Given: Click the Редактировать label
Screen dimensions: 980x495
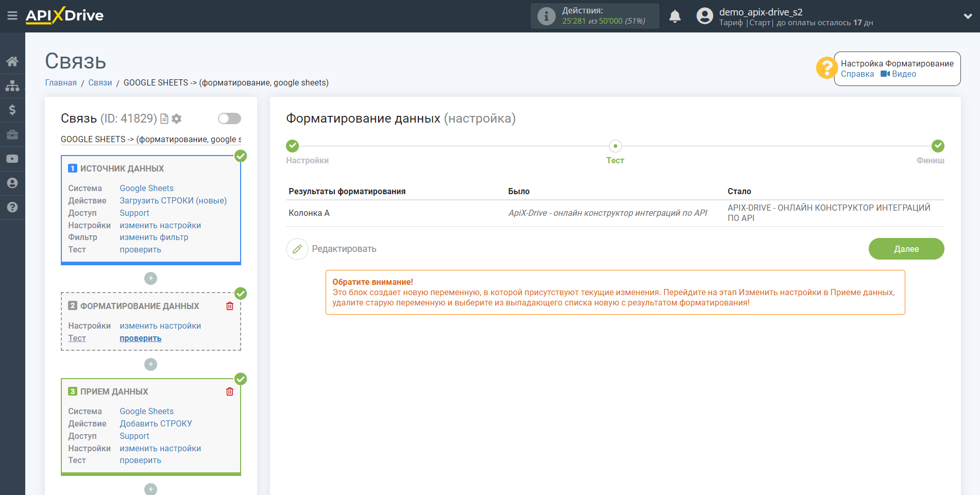Looking at the screenshot, I should click(344, 249).
